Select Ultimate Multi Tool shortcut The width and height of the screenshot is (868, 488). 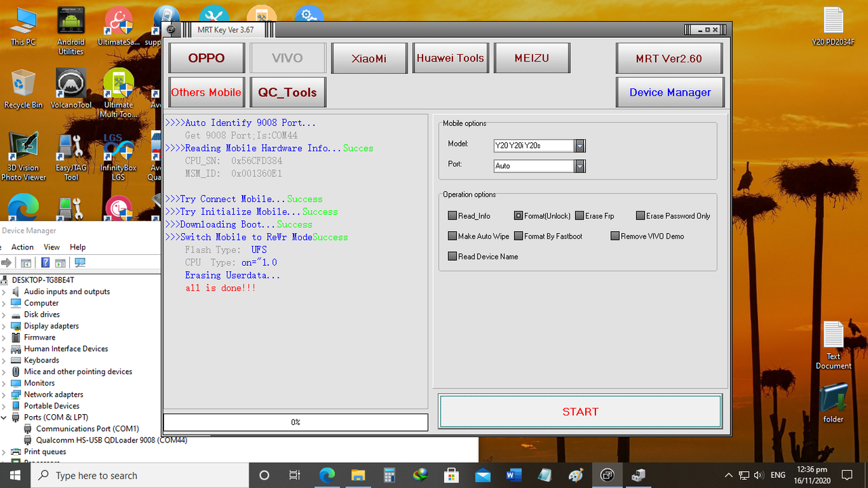119,93
